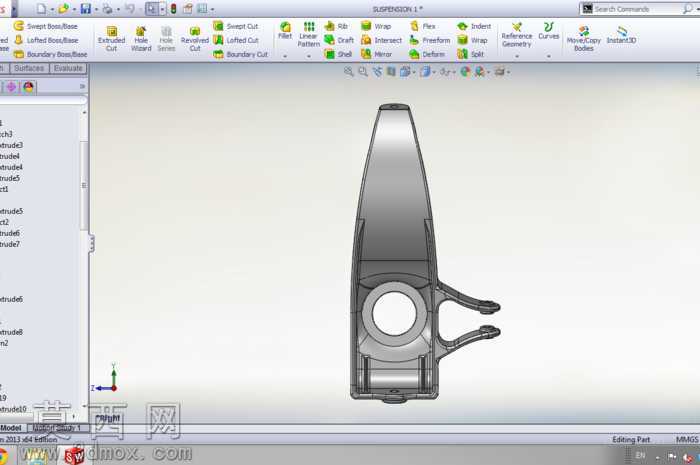700x465 pixels.
Task: Click the SolidWorks icon in the taskbar
Action: click(74, 456)
